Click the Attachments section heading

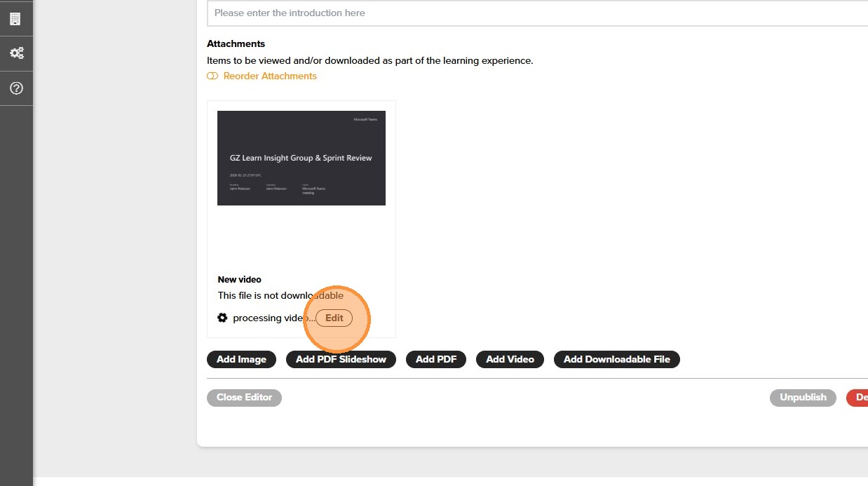[x=236, y=43]
